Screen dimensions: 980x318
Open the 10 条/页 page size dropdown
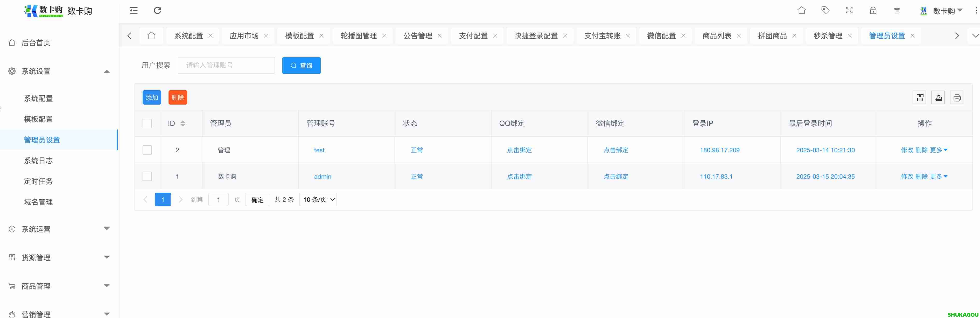pos(318,199)
